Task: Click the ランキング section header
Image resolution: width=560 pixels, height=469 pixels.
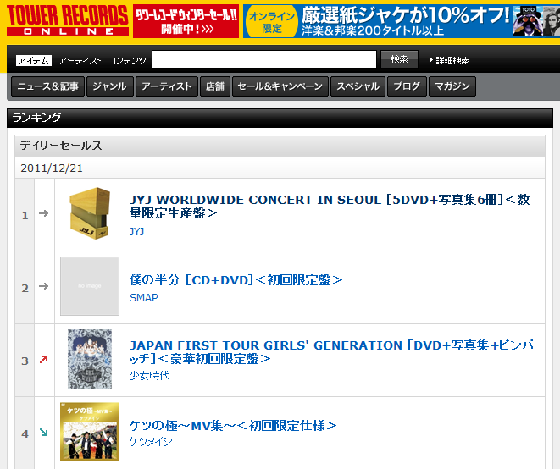Action: pos(280,118)
